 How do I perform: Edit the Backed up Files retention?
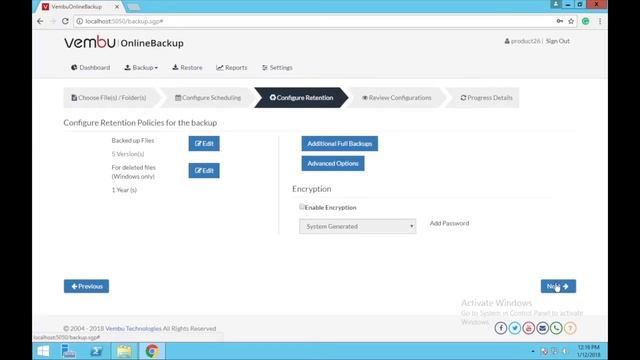204,144
